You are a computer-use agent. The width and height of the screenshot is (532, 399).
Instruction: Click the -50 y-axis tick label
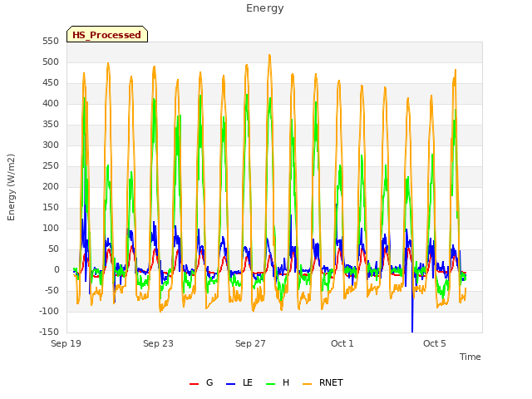click(x=51, y=290)
